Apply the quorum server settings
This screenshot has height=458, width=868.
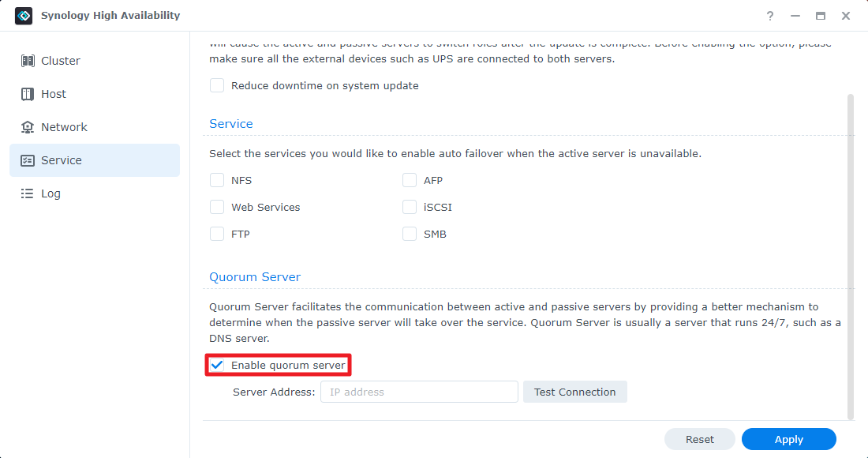click(x=788, y=439)
